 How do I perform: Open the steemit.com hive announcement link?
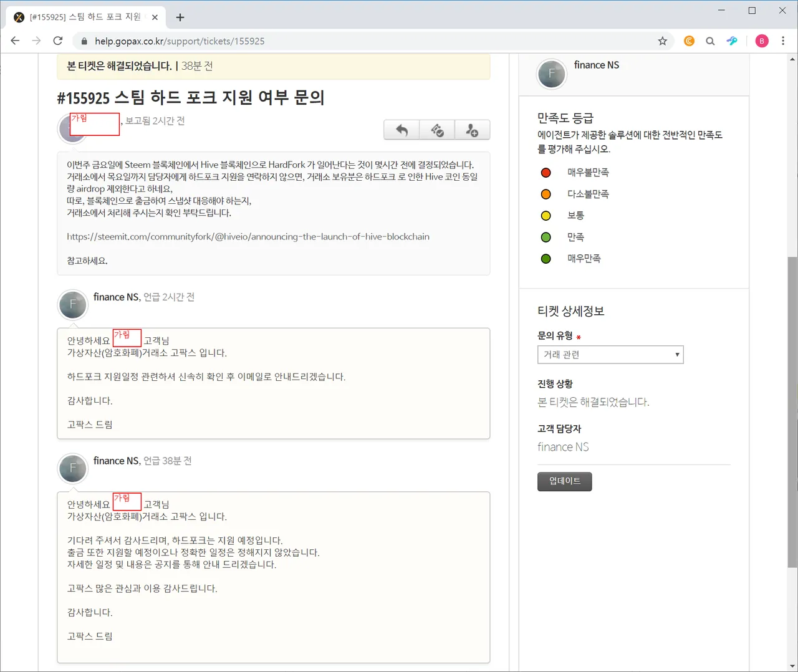[248, 237]
